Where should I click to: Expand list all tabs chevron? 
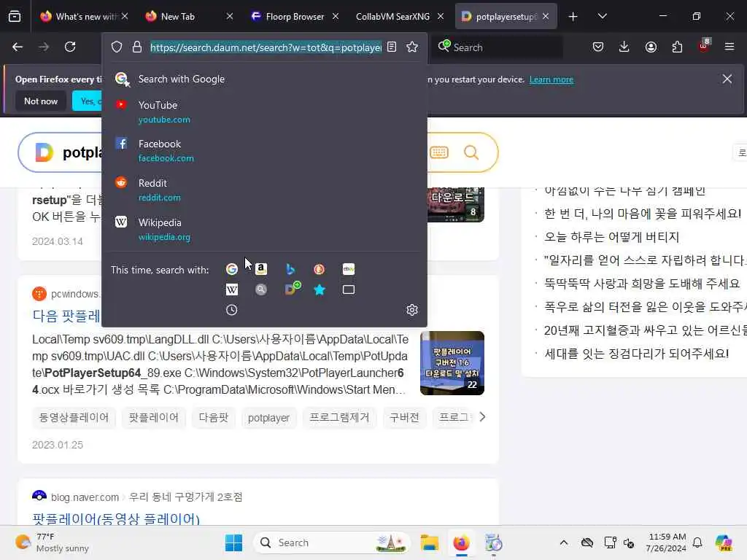point(602,16)
